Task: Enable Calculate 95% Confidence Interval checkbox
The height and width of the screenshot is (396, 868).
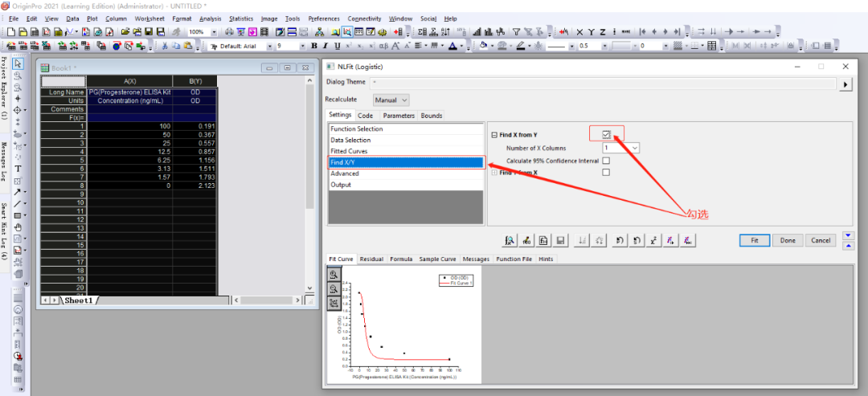Action: (606, 161)
